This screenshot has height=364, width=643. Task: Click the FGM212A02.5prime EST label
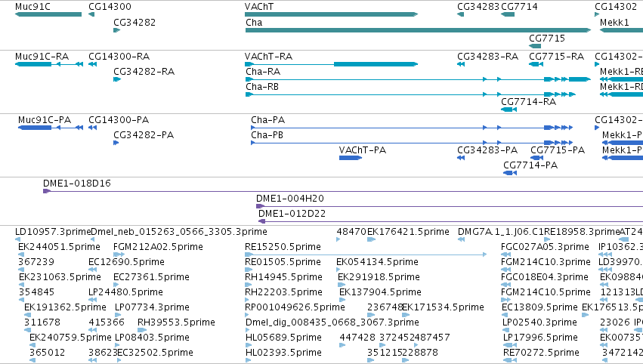pyautogui.click(x=158, y=247)
